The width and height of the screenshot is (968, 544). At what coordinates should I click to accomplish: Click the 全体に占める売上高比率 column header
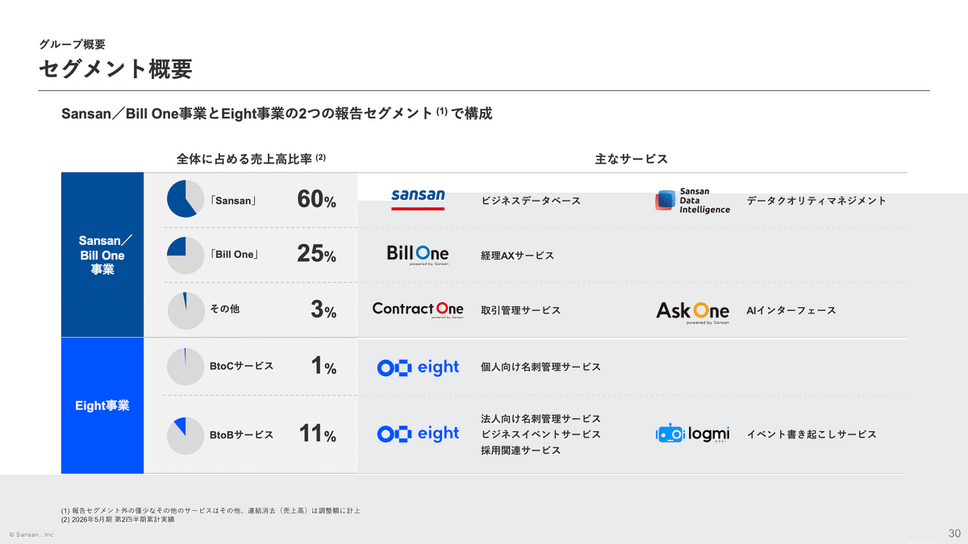pos(251,159)
